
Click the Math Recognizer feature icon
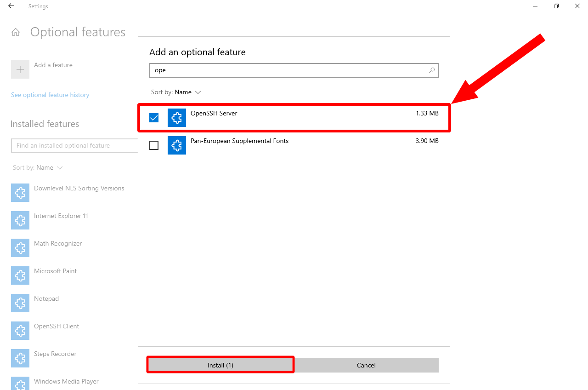tap(20, 248)
